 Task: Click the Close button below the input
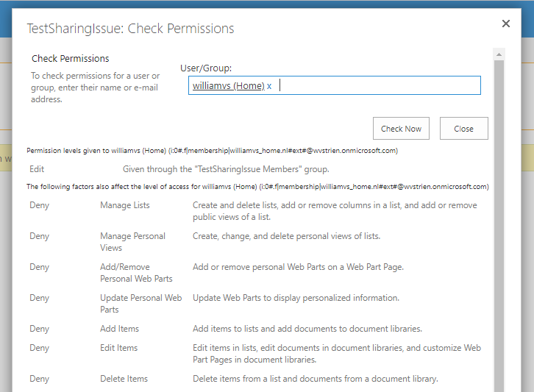[x=463, y=129]
